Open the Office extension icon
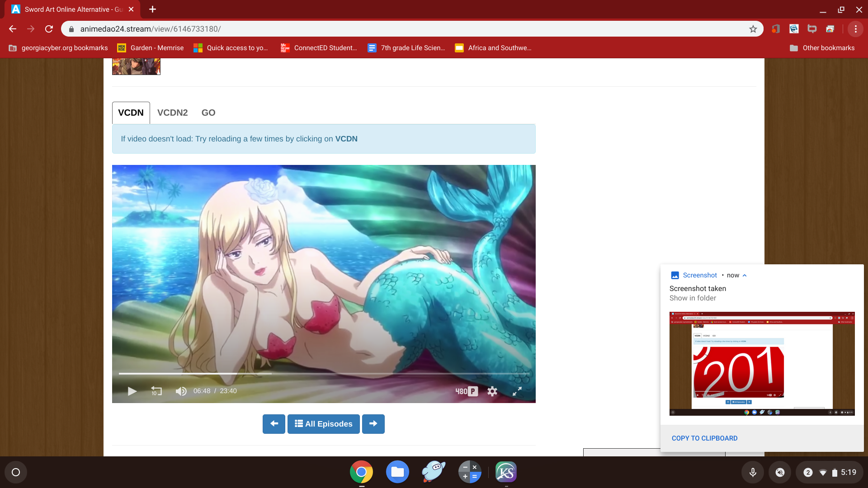Image resolution: width=868 pixels, height=488 pixels. coord(776,29)
